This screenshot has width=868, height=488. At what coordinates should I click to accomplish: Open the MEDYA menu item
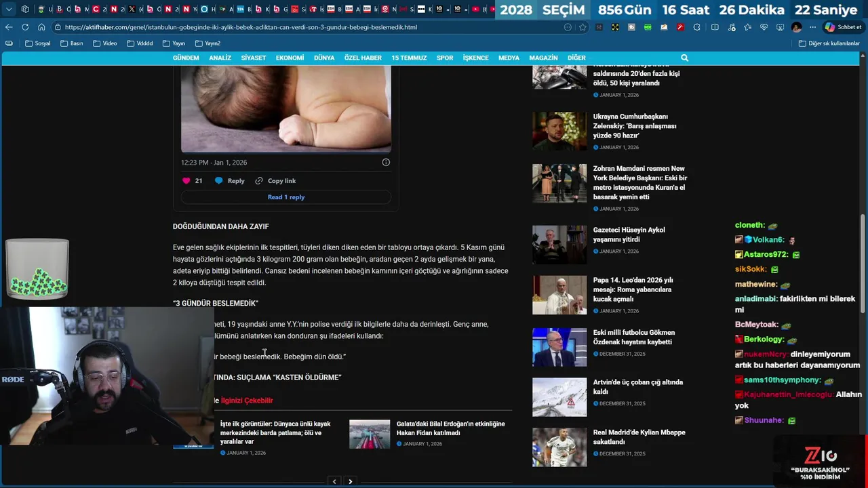click(x=509, y=58)
